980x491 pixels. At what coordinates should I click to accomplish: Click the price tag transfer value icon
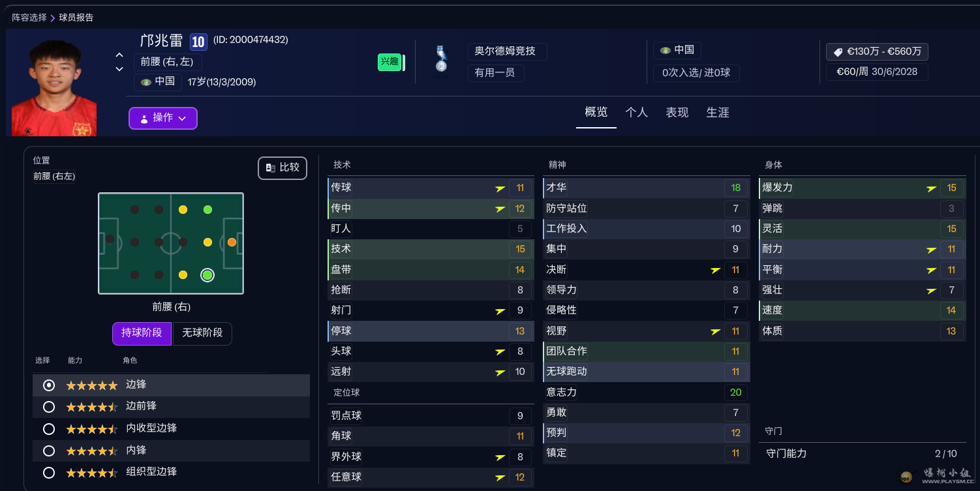click(x=838, y=52)
